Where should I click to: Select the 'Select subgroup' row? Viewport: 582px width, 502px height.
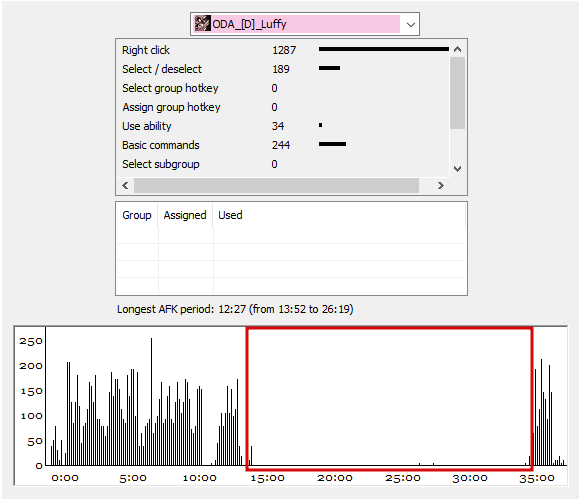(x=284, y=164)
